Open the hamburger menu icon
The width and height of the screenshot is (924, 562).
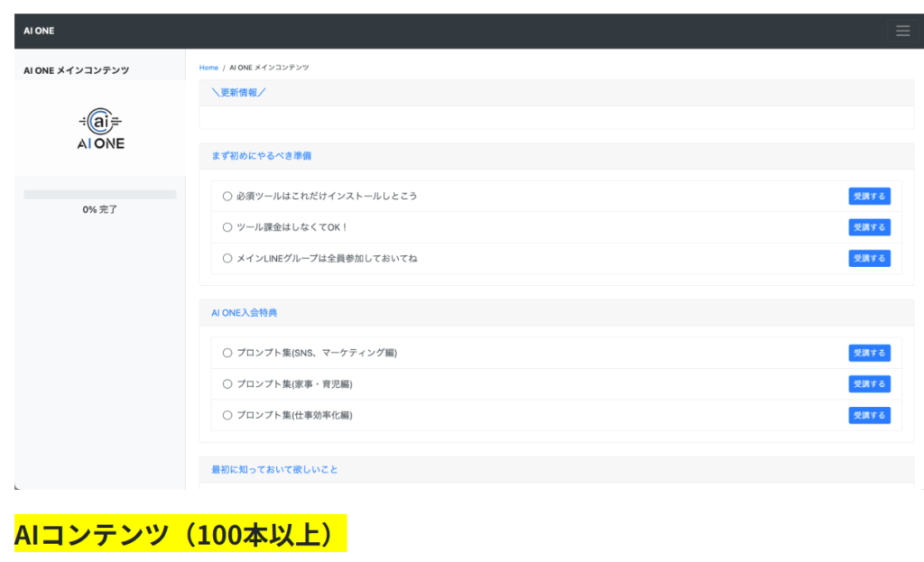(902, 31)
